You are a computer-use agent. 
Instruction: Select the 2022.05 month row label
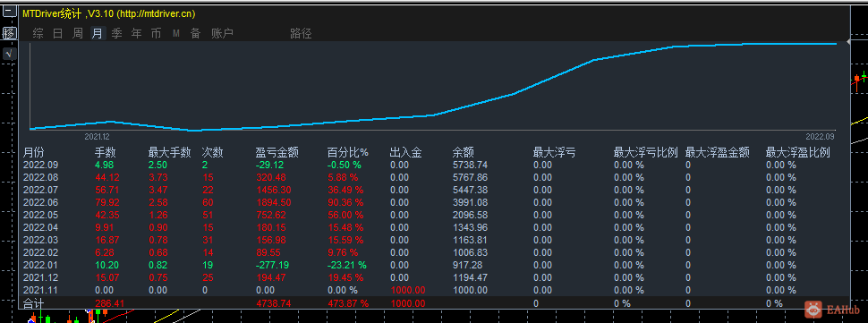tap(40, 215)
